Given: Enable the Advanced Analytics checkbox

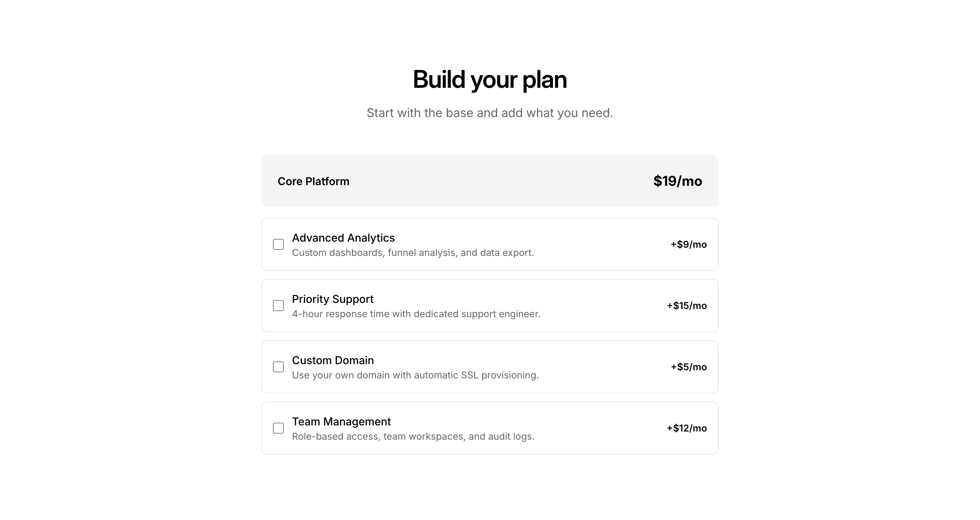Looking at the screenshot, I should (278, 244).
